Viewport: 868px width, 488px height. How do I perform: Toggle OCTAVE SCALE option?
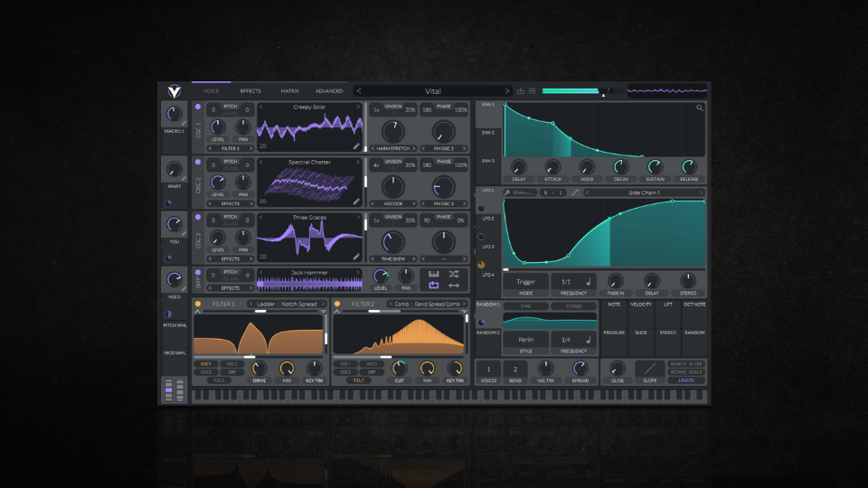pos(686,371)
